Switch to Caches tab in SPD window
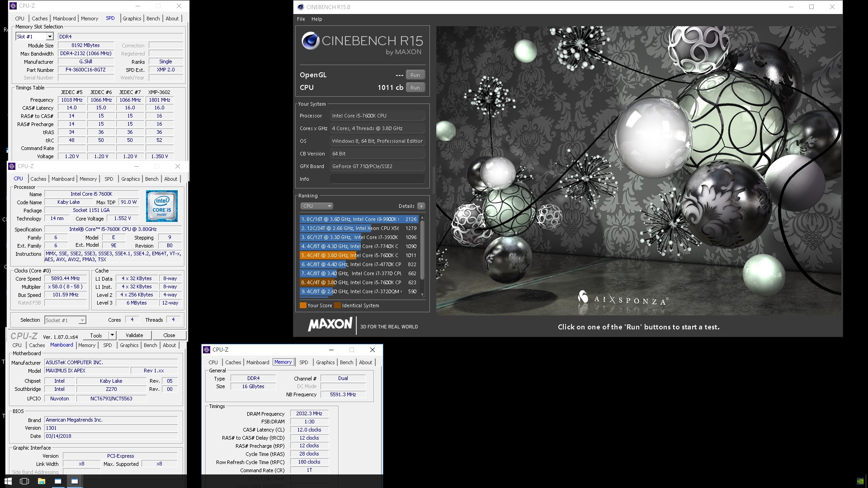The width and height of the screenshot is (868, 488). pos(40,19)
